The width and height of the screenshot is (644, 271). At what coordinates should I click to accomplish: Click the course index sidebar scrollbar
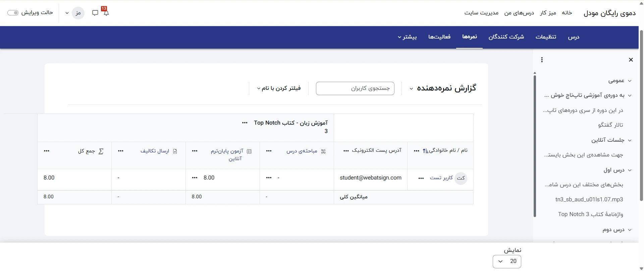point(535,146)
